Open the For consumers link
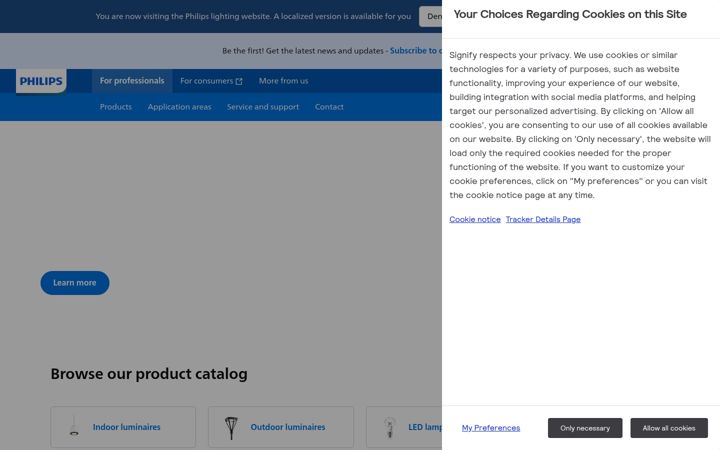The image size is (720, 450). click(211, 81)
